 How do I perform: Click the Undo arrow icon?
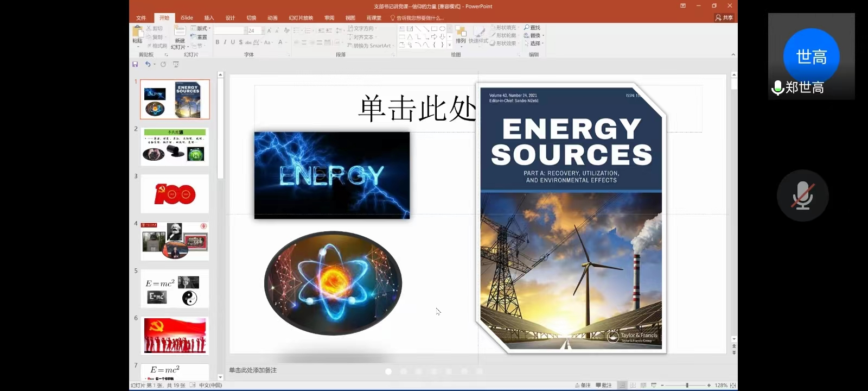coord(148,64)
